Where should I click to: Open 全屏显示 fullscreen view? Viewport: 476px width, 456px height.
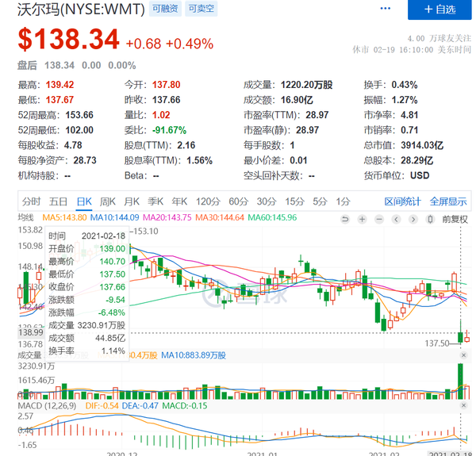[448, 201]
